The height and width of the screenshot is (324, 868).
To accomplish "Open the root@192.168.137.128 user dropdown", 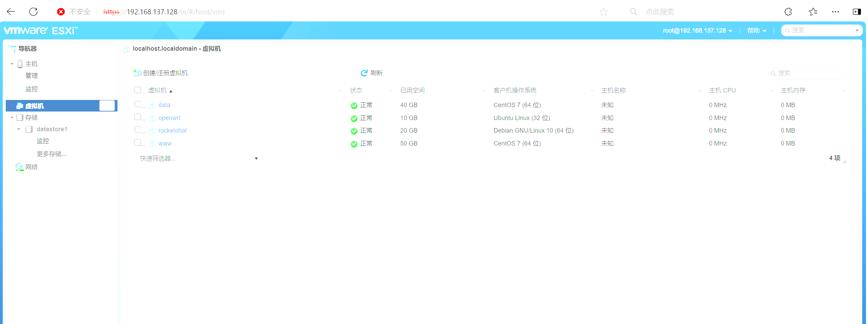I will click(697, 31).
